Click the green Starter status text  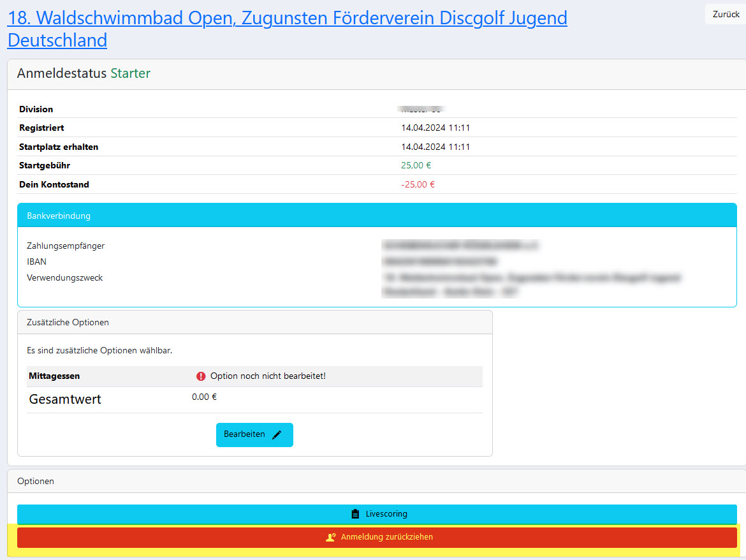click(130, 73)
